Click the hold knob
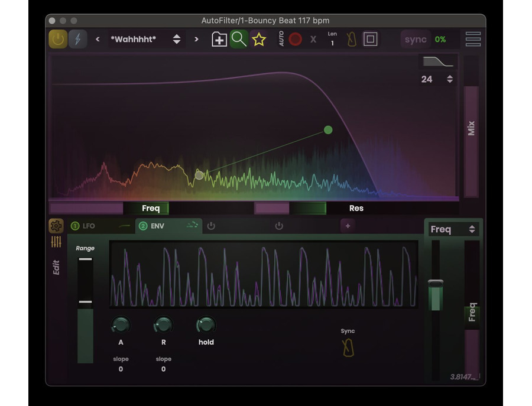Viewport: 532px width, 406px height. [x=206, y=325]
